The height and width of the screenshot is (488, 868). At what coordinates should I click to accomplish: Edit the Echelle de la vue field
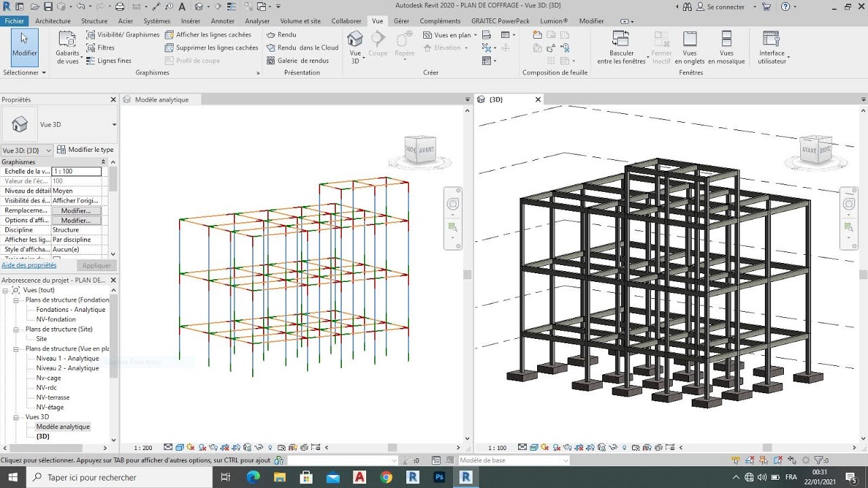[x=77, y=171]
